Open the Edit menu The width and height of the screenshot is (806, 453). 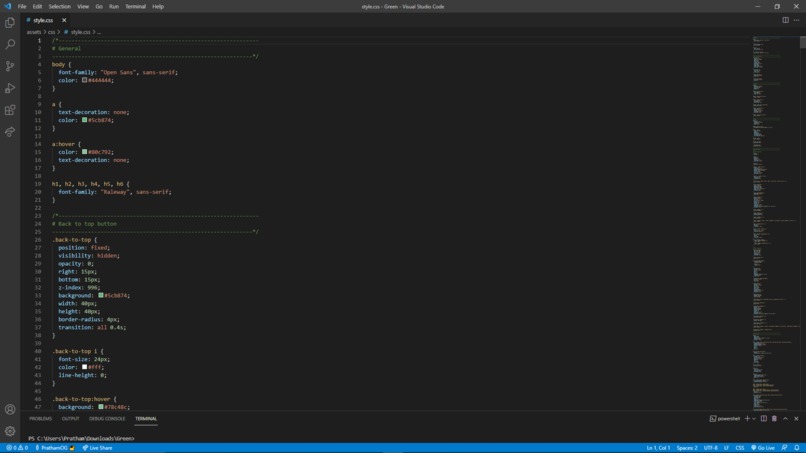coord(37,7)
